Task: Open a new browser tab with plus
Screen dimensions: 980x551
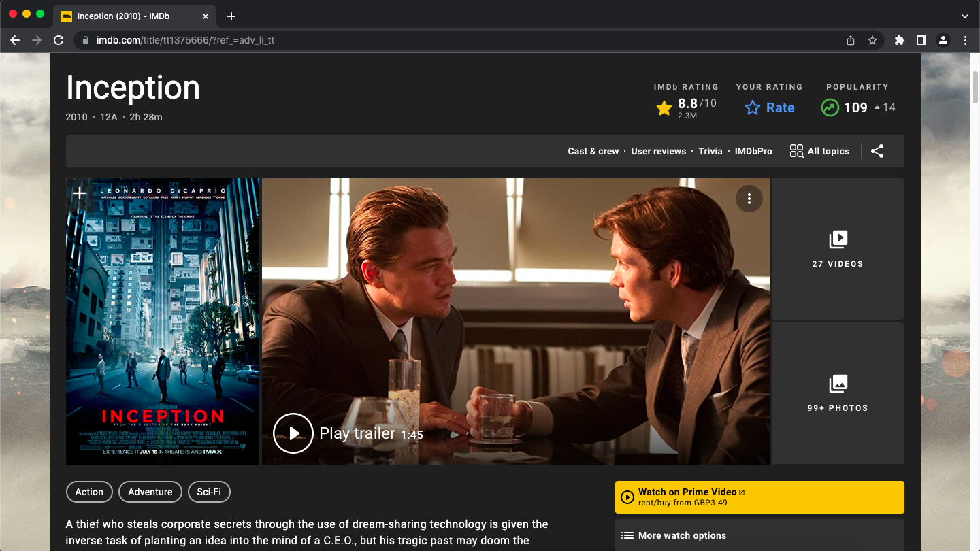Action: (231, 16)
